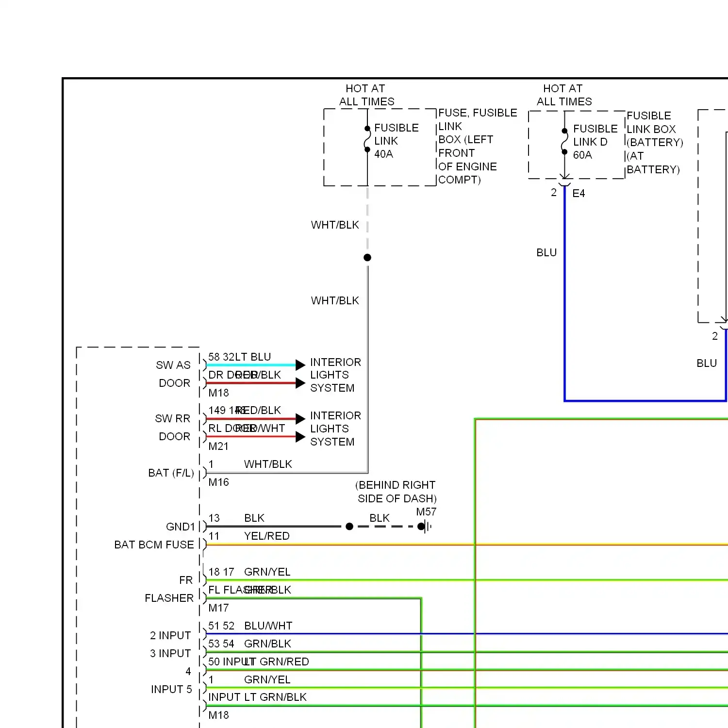Click the LT GRN/BLK wire label
Viewport: 728px width, 728px height.
click(275, 697)
